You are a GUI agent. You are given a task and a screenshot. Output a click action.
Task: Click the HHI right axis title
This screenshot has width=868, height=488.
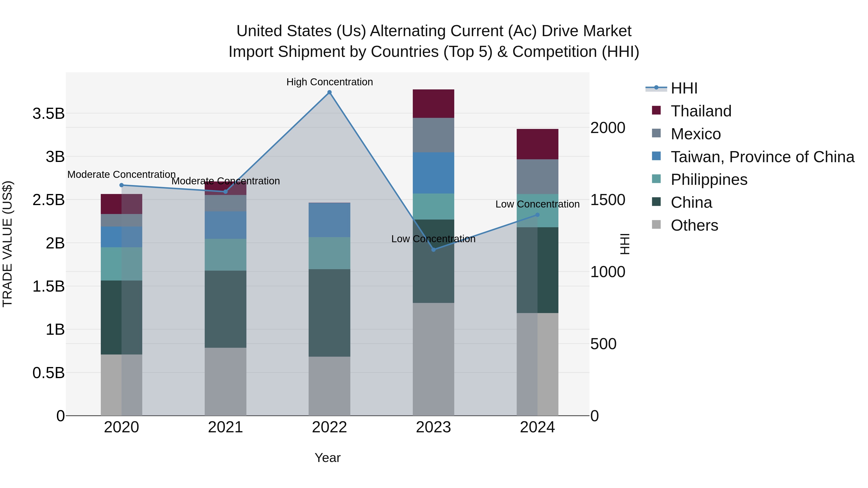tap(625, 244)
